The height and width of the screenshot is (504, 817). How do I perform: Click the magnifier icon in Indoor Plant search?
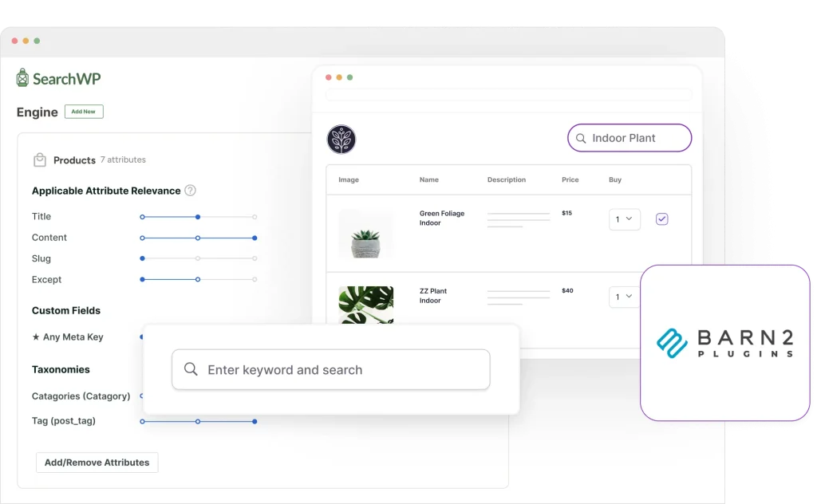[x=581, y=139]
